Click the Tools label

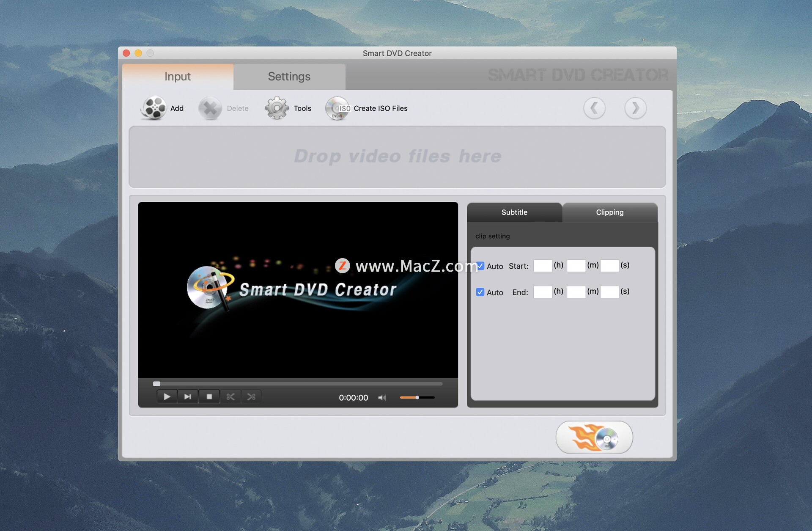coord(302,108)
